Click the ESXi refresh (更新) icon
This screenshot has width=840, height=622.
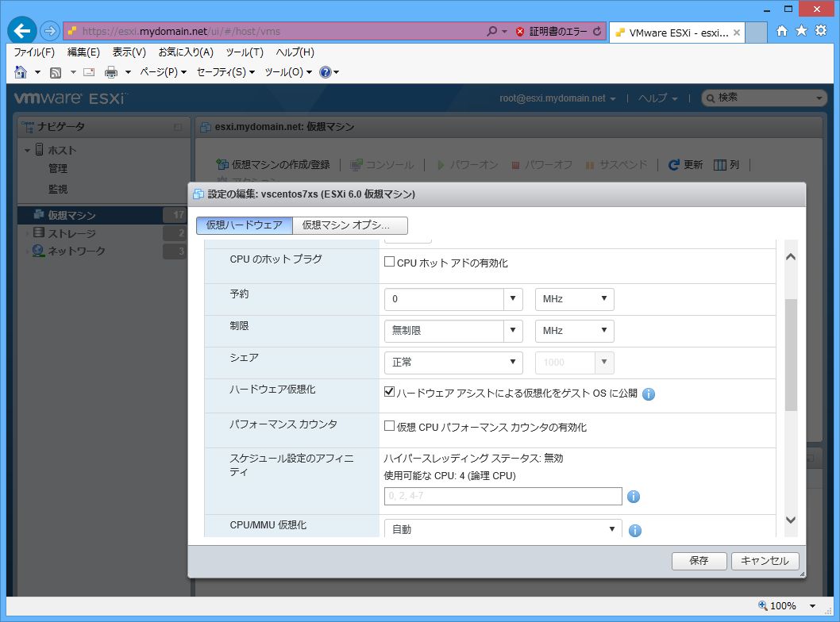point(674,165)
